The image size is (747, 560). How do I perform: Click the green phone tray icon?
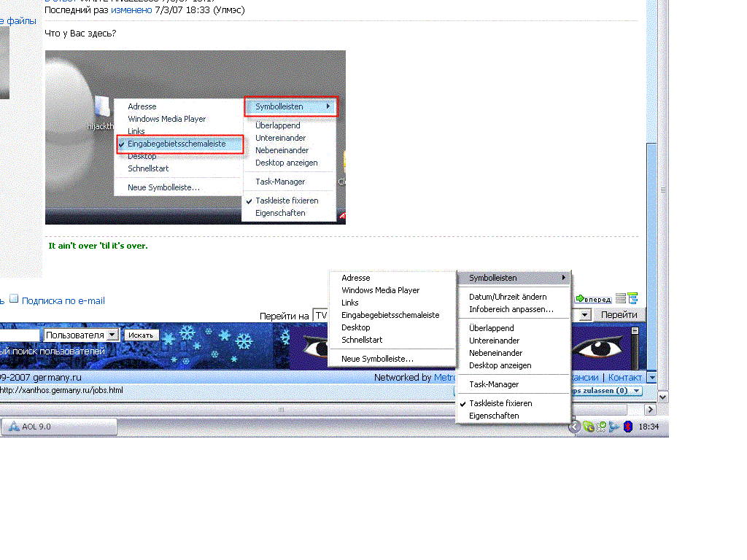pos(588,427)
